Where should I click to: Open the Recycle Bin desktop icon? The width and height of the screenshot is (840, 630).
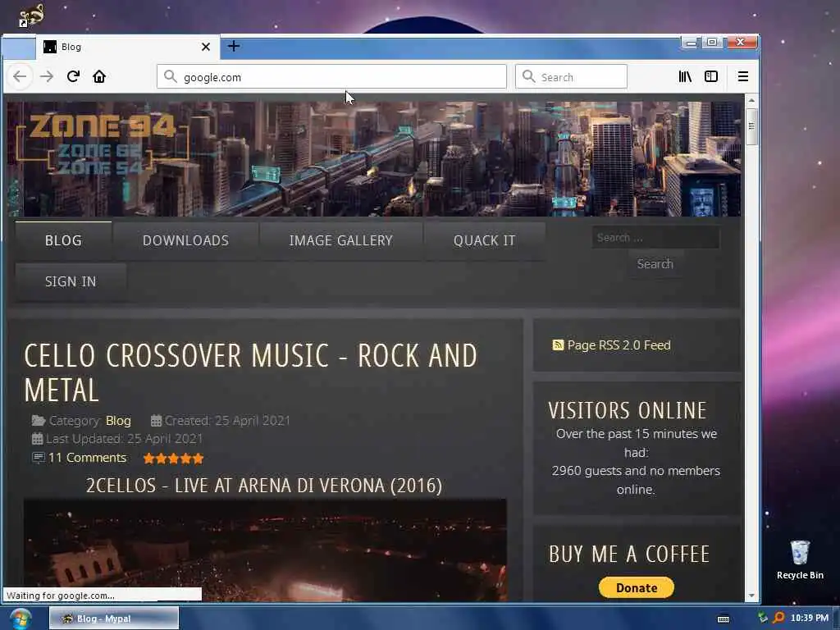[800, 559]
